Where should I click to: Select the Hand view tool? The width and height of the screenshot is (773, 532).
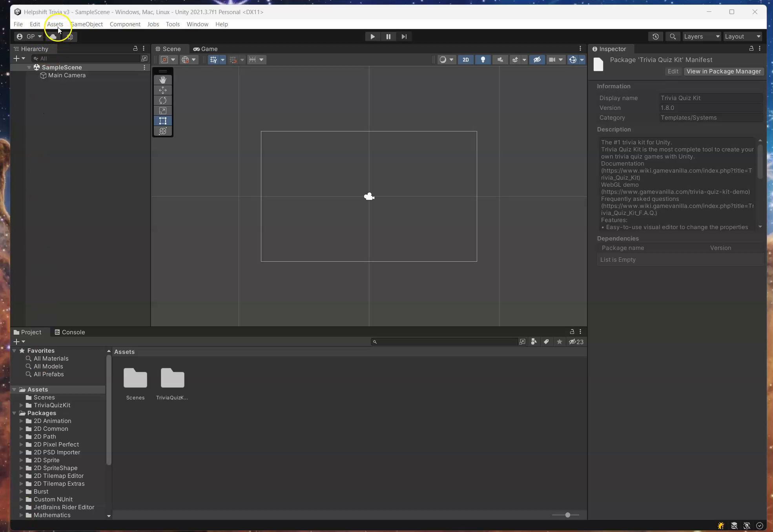pos(163,80)
